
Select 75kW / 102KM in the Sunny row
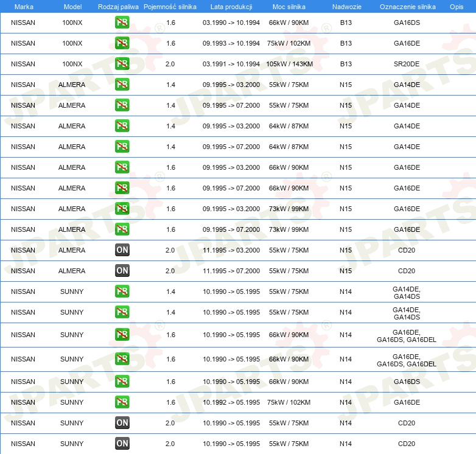click(289, 402)
